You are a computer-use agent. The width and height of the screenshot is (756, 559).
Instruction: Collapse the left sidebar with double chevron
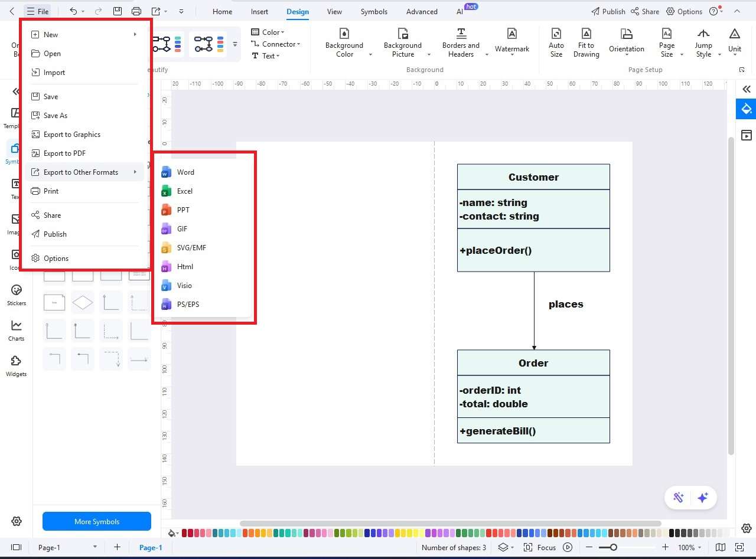(x=17, y=91)
